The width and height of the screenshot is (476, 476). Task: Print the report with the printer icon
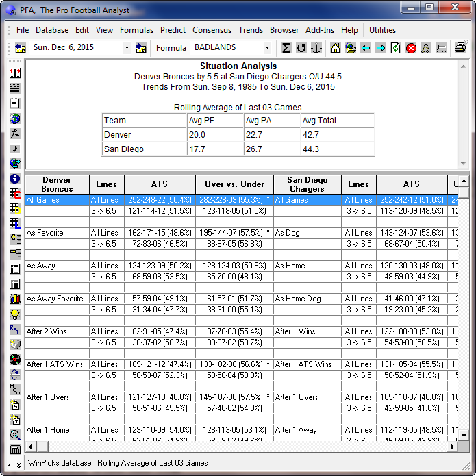460,48
